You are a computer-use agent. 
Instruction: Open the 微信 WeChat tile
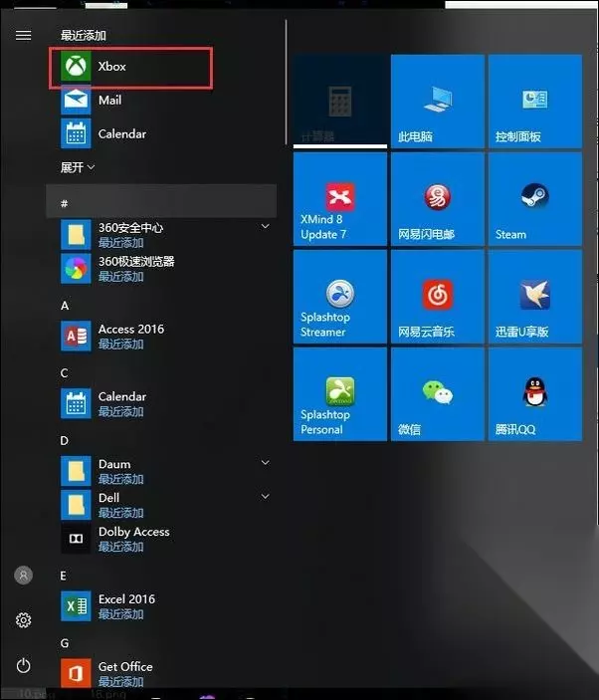pyautogui.click(x=438, y=394)
